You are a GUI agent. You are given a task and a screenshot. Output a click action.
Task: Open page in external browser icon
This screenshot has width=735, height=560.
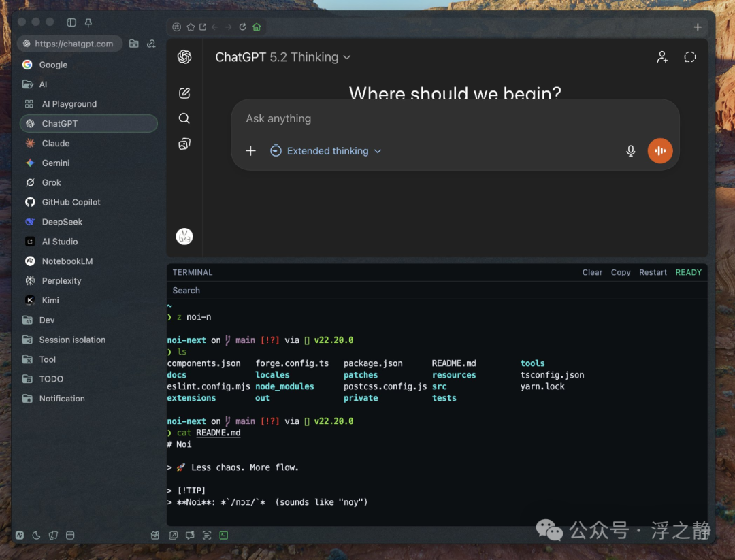pos(203,27)
